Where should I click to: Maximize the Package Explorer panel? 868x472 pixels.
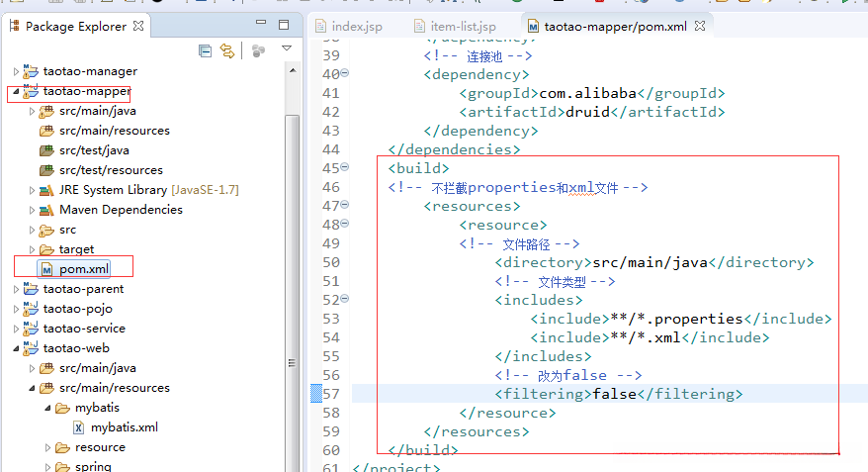tap(284, 25)
